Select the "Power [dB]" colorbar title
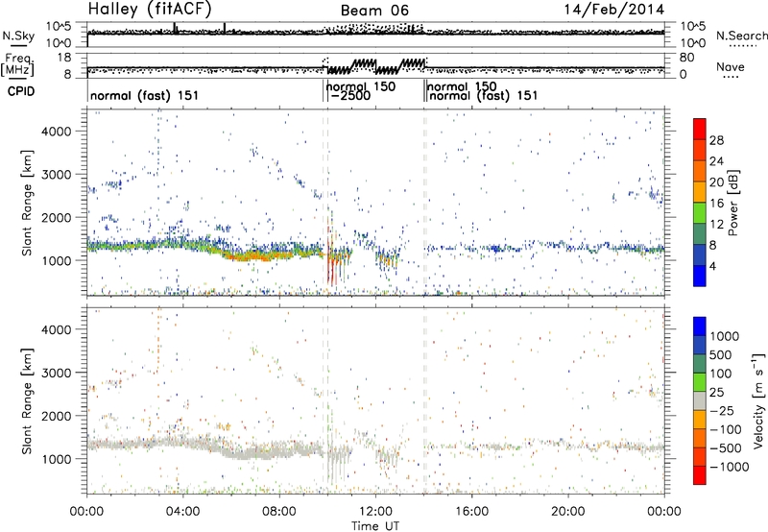The height and width of the screenshot is (532, 768). click(x=732, y=203)
